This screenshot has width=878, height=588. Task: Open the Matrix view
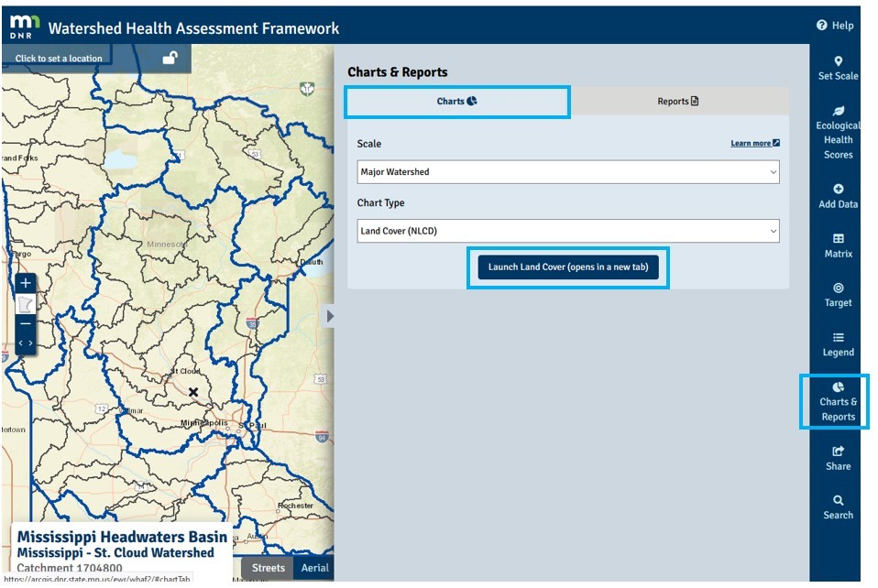click(838, 245)
